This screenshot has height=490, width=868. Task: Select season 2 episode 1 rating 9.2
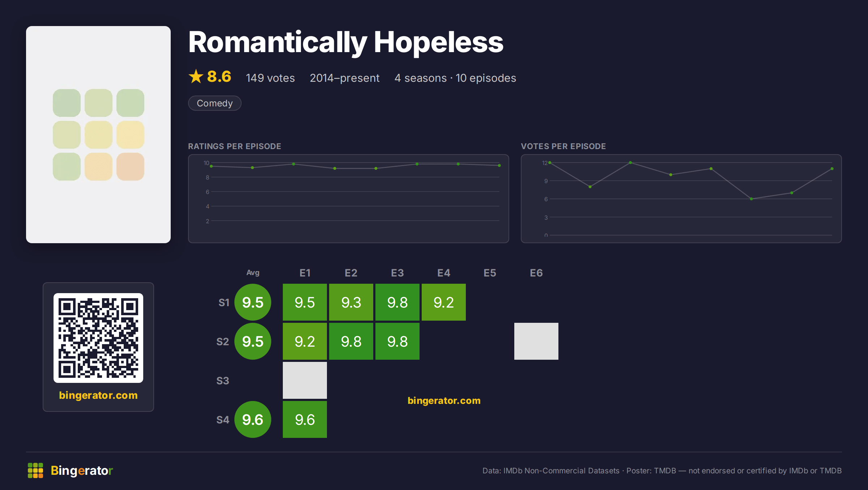point(305,341)
